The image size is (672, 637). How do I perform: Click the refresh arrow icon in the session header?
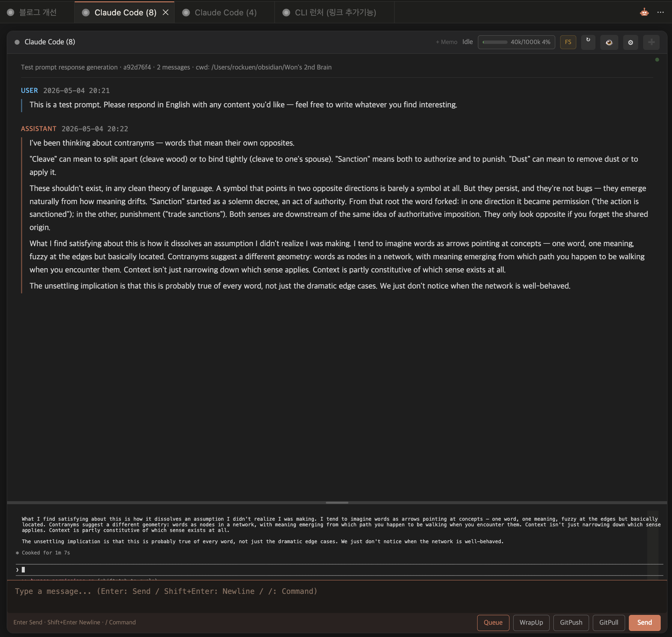[x=588, y=42]
